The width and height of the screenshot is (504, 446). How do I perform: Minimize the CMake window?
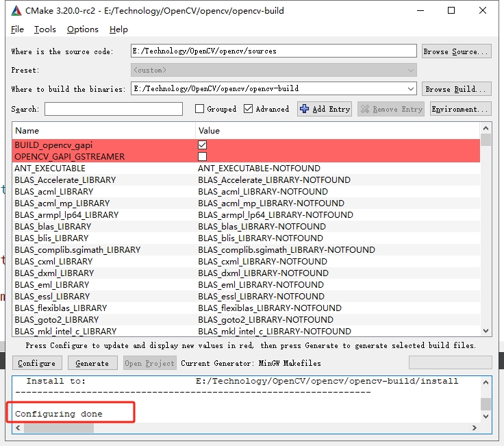pyautogui.click(x=420, y=10)
